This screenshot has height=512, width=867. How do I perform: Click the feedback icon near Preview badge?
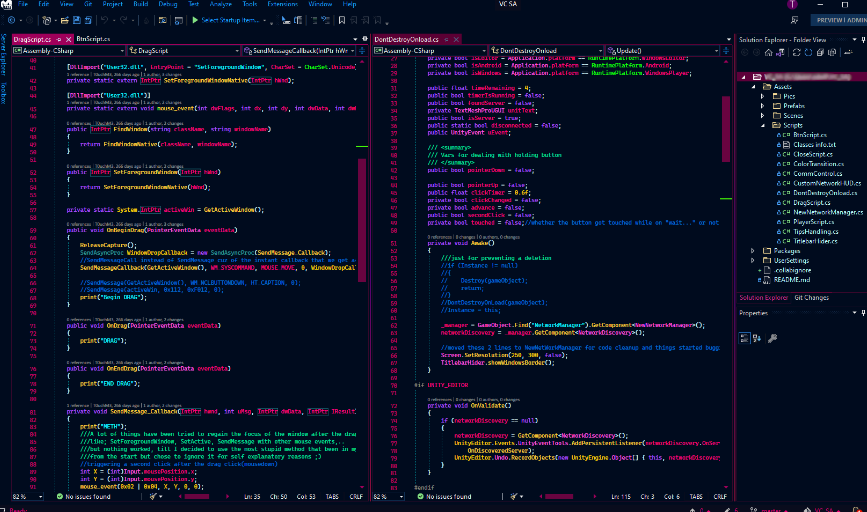click(x=795, y=20)
